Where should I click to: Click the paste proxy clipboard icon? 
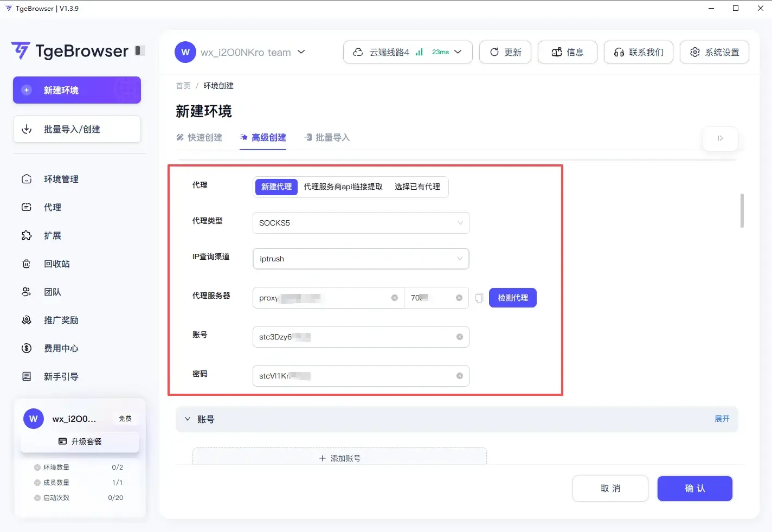click(479, 298)
